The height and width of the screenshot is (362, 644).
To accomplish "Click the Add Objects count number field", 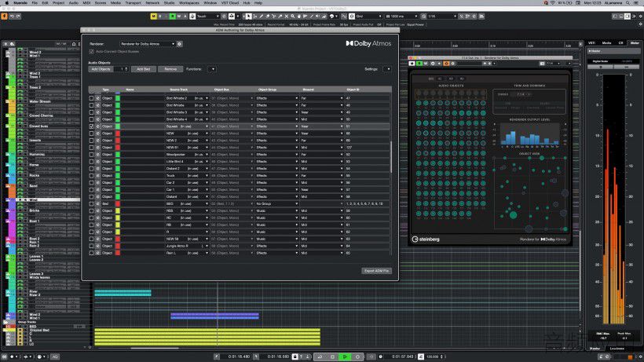I will (x=121, y=69).
